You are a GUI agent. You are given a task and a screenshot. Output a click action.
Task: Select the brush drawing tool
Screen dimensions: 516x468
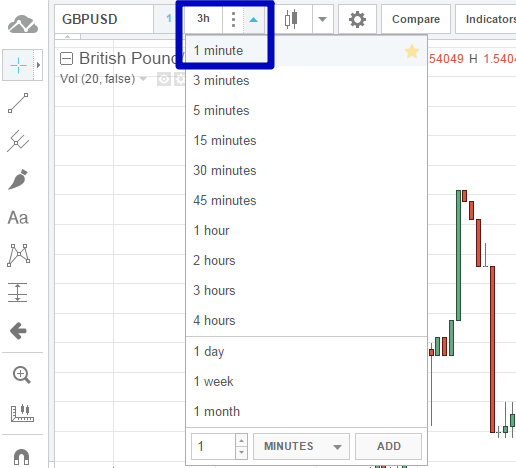coord(18,180)
